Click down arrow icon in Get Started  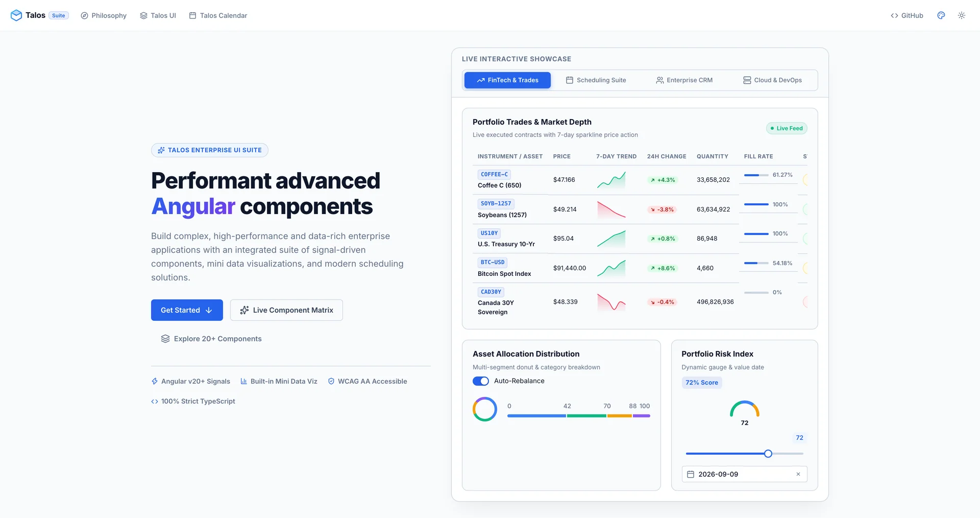[209, 310]
